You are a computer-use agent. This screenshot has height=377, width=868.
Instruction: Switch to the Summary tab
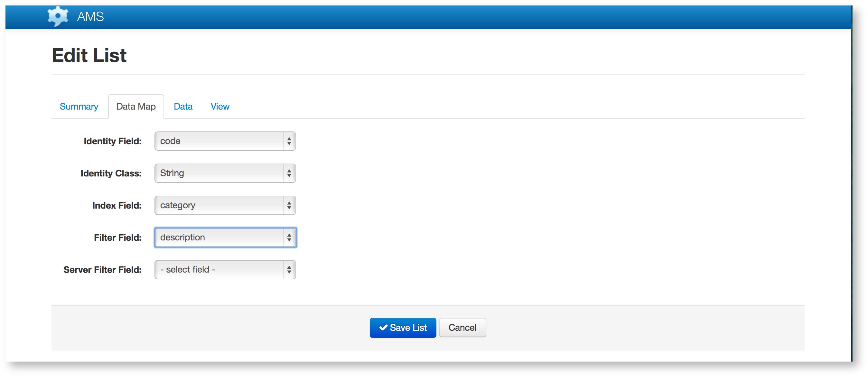[79, 107]
